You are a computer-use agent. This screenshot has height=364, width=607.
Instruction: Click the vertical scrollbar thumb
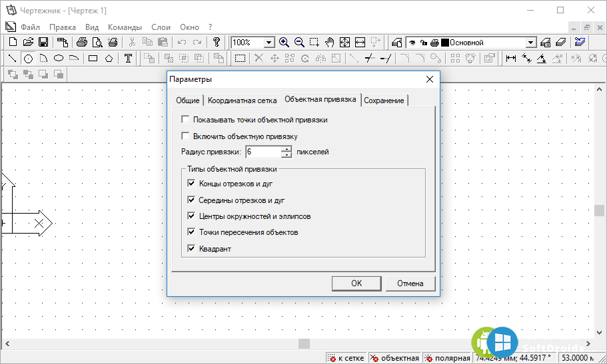click(599, 210)
